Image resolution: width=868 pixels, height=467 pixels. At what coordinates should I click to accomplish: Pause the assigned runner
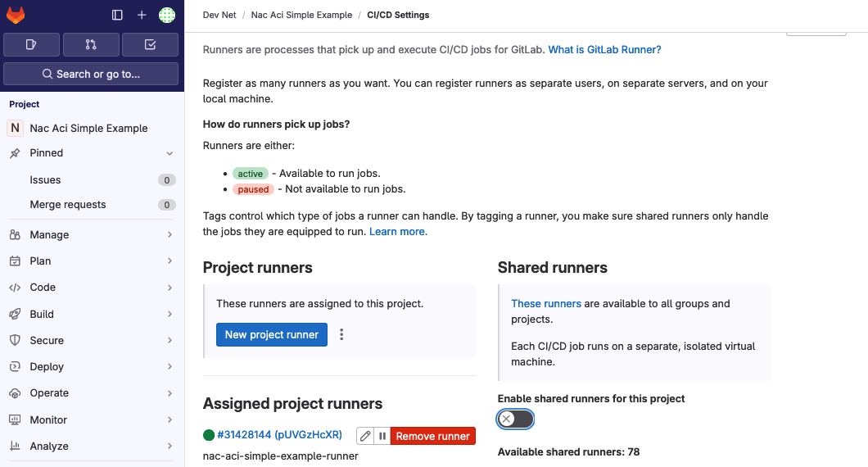[x=382, y=436]
